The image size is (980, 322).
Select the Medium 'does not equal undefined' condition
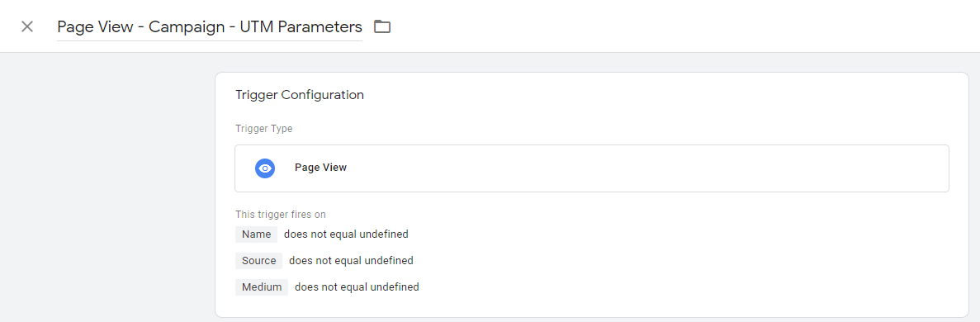[x=357, y=287]
